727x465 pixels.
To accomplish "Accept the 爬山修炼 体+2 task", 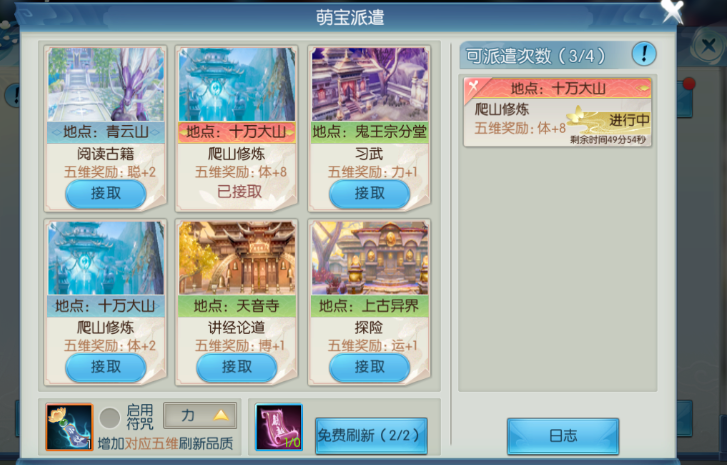I will pos(106,367).
